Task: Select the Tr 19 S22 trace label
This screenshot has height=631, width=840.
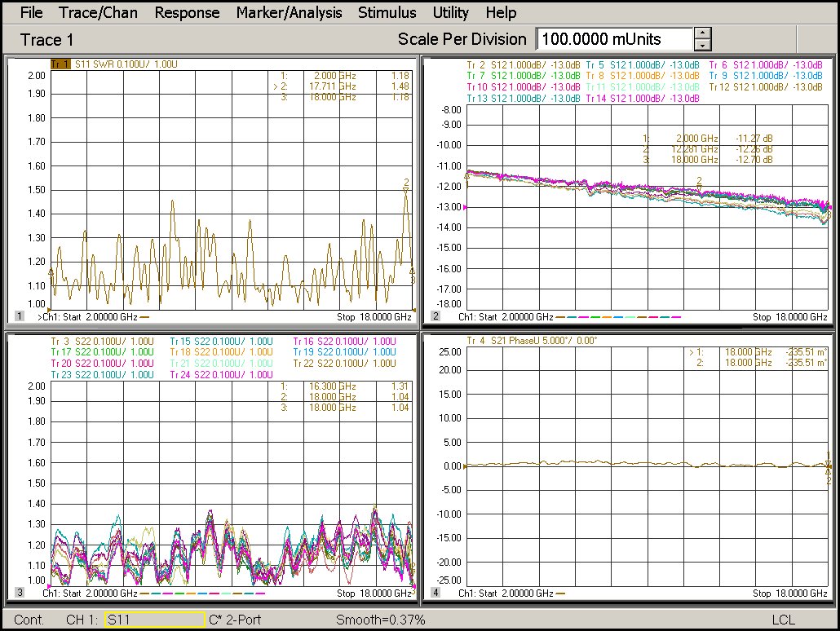Action: coord(344,352)
